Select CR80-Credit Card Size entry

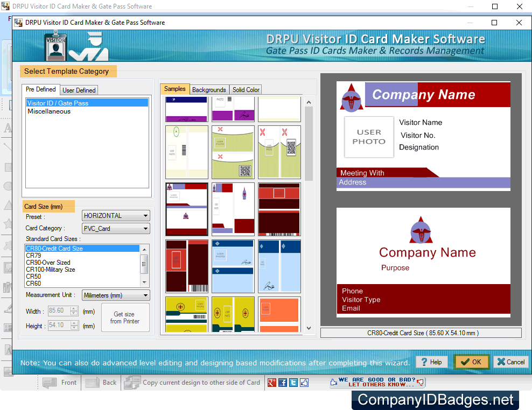[82, 249]
